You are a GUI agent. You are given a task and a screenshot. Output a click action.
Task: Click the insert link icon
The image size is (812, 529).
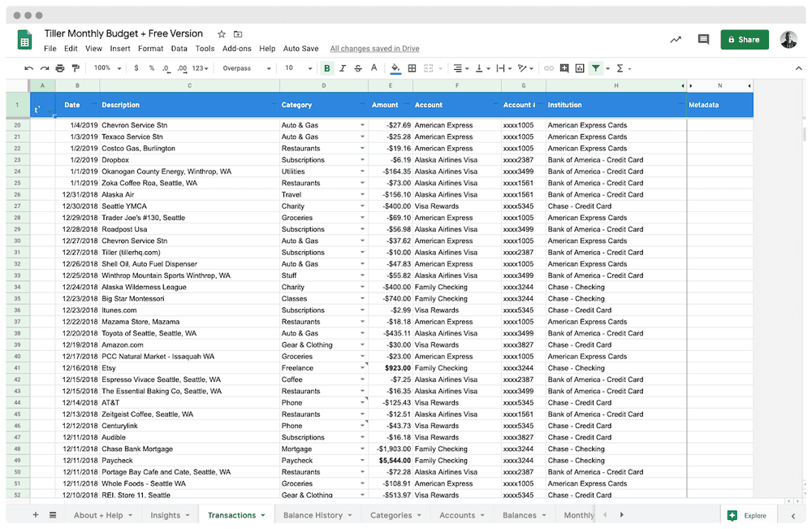[x=549, y=68]
